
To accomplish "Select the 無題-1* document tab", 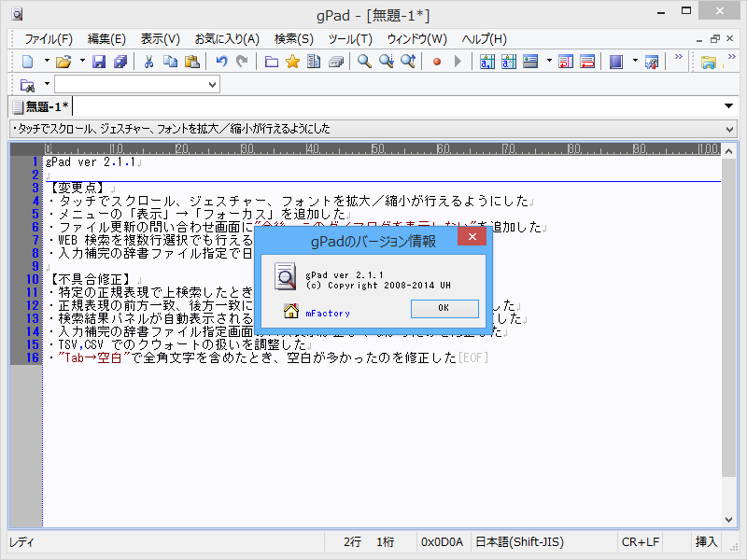I will coord(41,106).
